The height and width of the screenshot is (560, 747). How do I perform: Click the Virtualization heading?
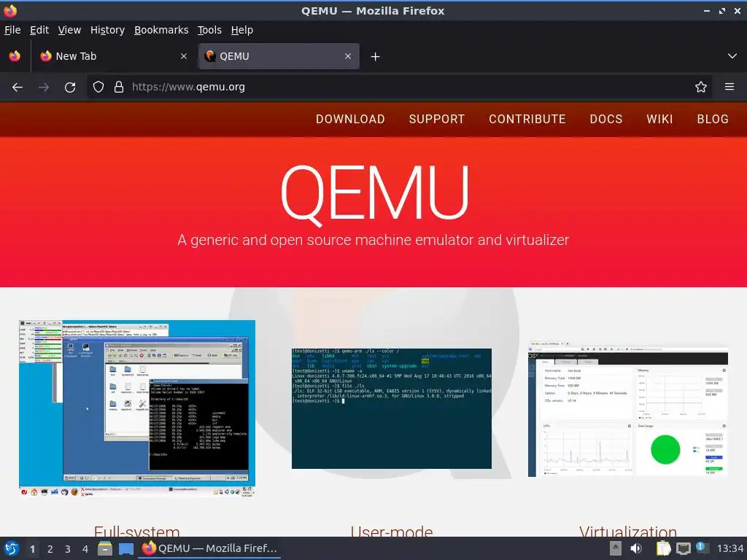click(x=628, y=532)
